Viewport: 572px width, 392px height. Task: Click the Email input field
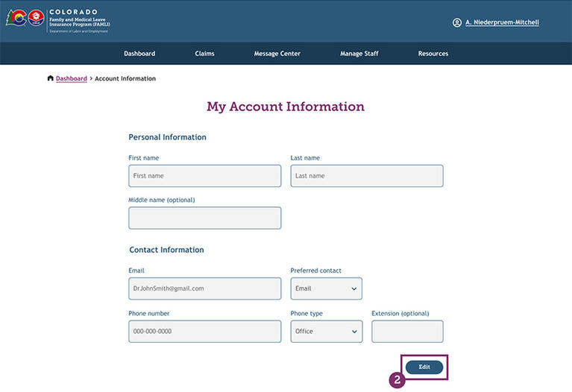click(204, 288)
